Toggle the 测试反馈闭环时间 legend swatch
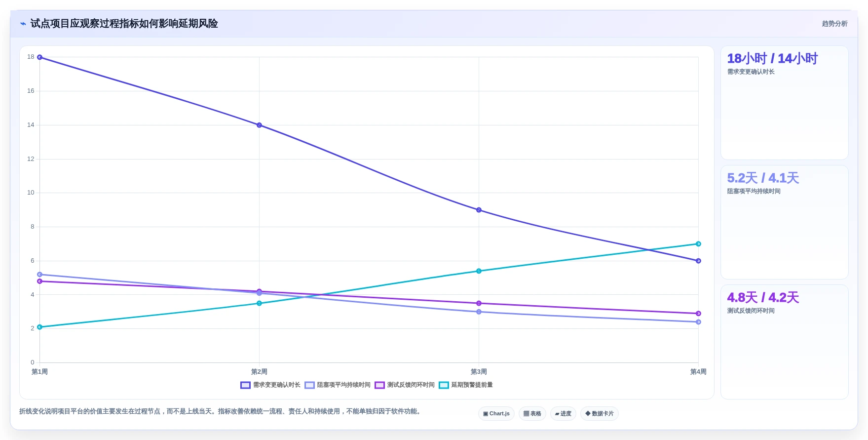The height and width of the screenshot is (440, 868). [379, 385]
